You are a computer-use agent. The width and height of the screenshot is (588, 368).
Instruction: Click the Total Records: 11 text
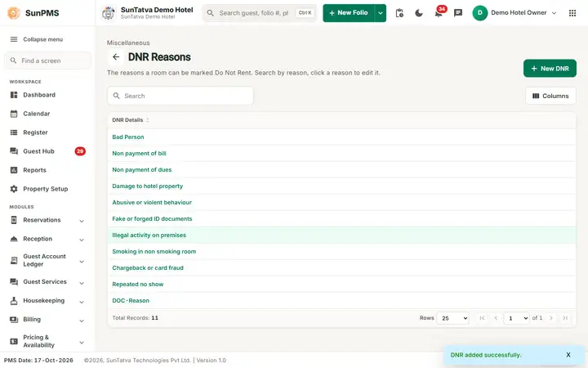coord(135,318)
